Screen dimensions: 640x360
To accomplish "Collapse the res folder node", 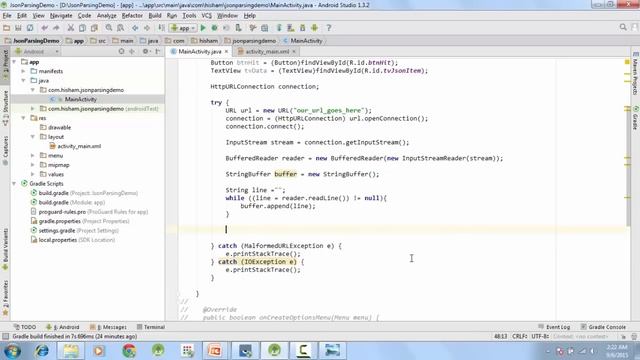I will (24, 118).
